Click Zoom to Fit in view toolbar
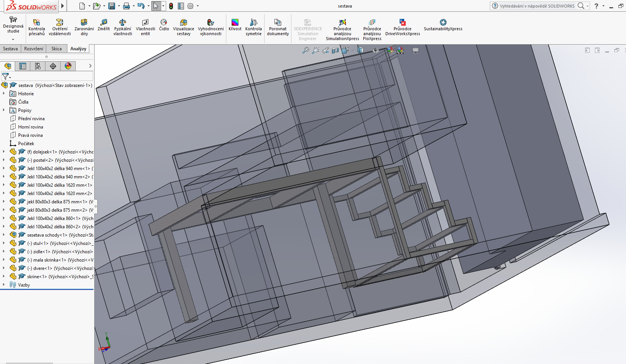This screenshot has width=626, height=364. click(x=305, y=50)
